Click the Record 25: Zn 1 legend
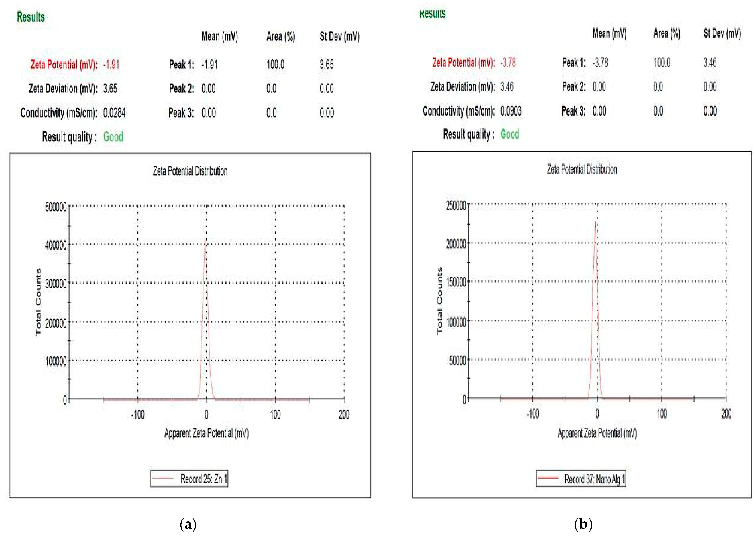 204,479
